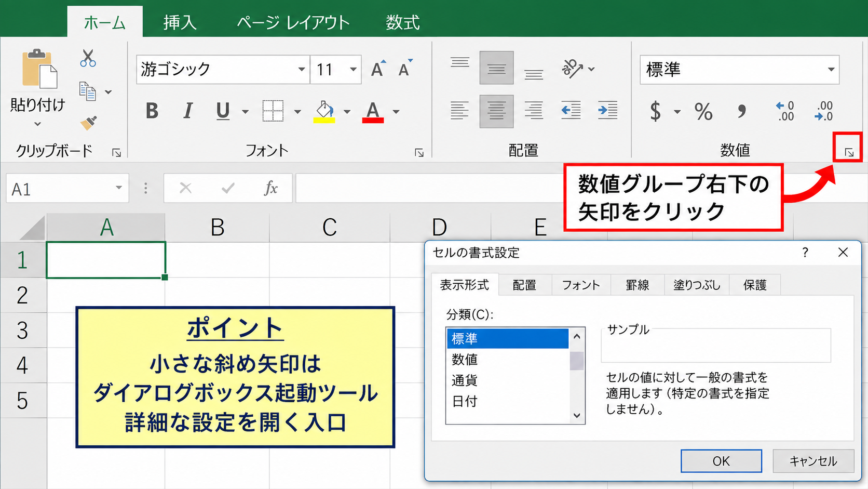Toggle Italic formatting
The width and height of the screenshot is (868, 489).
click(188, 111)
